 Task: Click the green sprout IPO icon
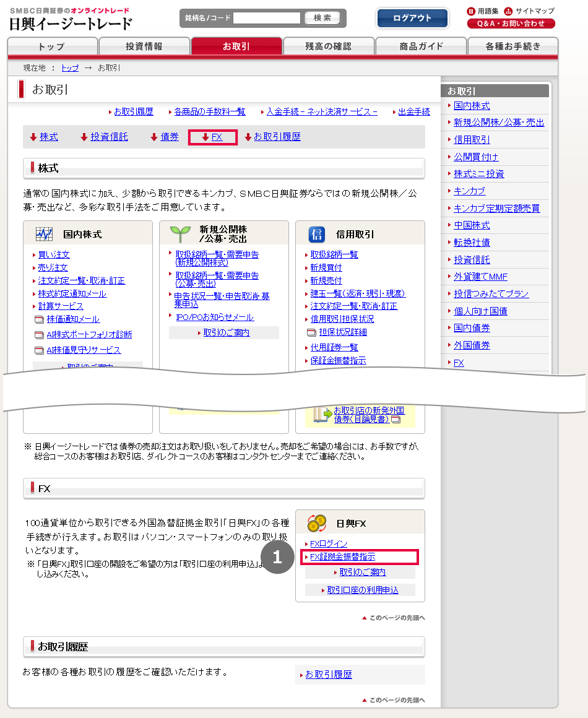coord(180,234)
